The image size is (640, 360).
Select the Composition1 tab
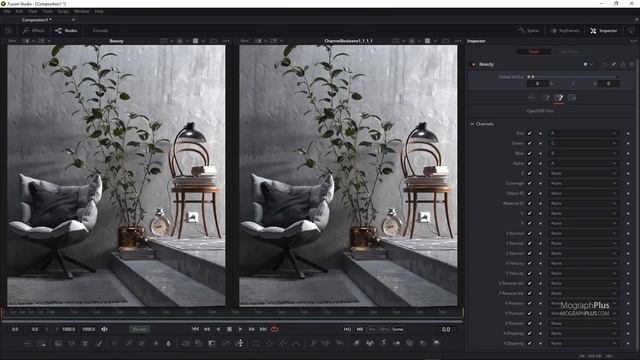click(37, 20)
